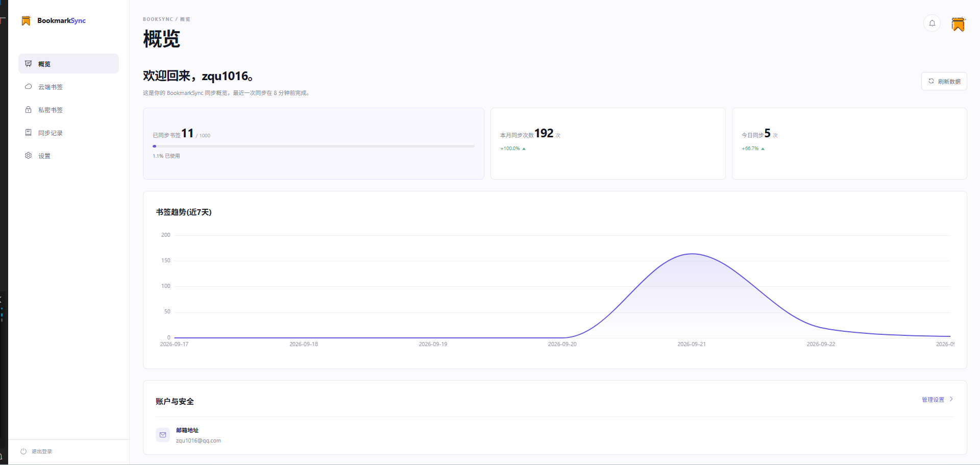Viewport: 980px width, 465px height.
Task: Click the +100.0% growth indicator
Action: pos(513,149)
